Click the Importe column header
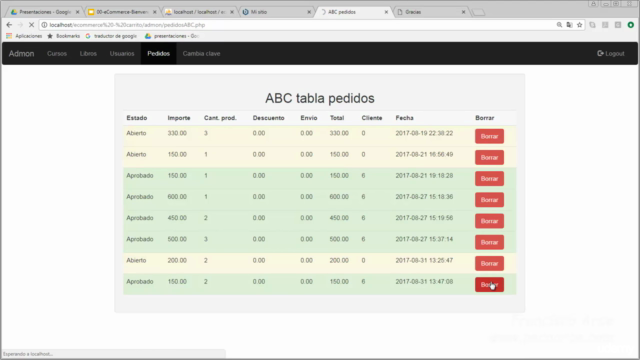 coord(179,118)
